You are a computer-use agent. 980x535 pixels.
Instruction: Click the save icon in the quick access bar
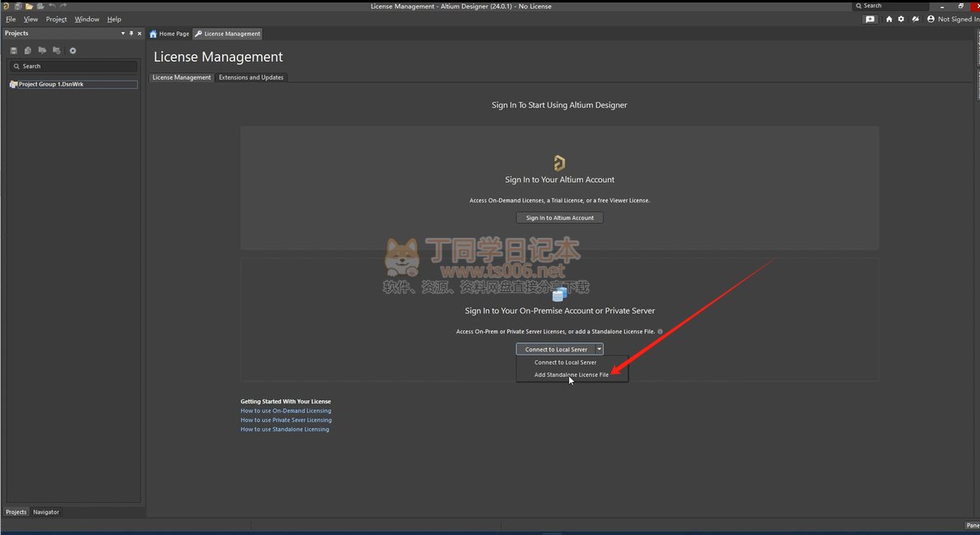(x=17, y=7)
